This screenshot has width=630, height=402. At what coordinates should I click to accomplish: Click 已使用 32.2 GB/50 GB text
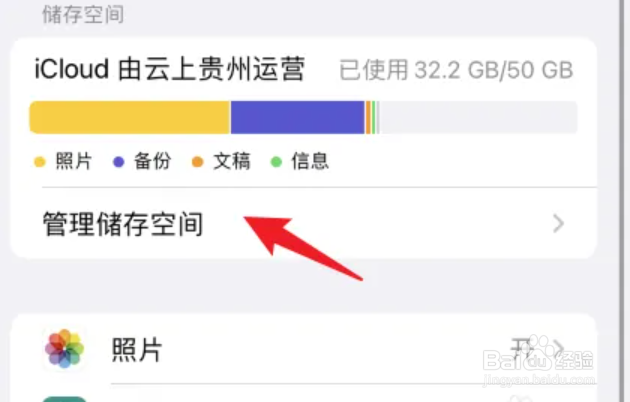456,70
